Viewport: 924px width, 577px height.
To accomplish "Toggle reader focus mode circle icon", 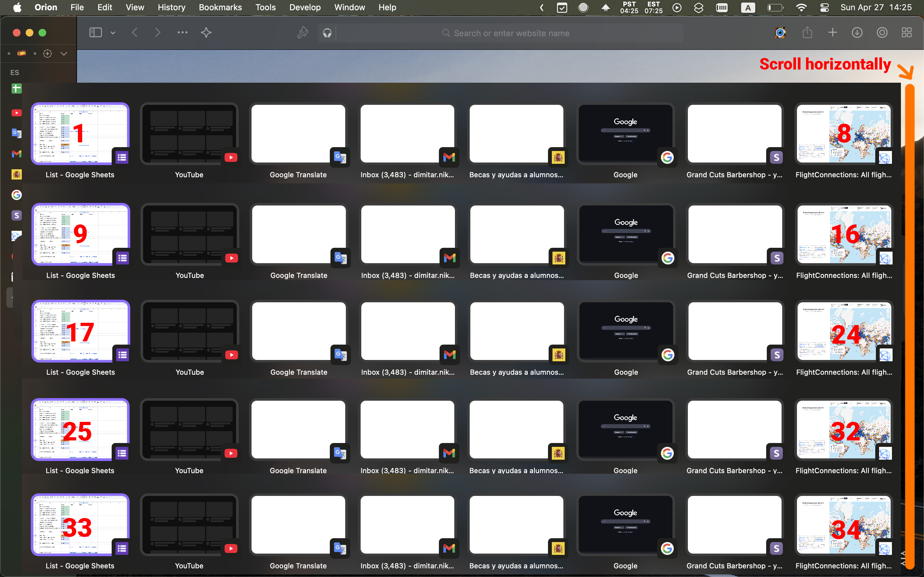I will pos(882,32).
